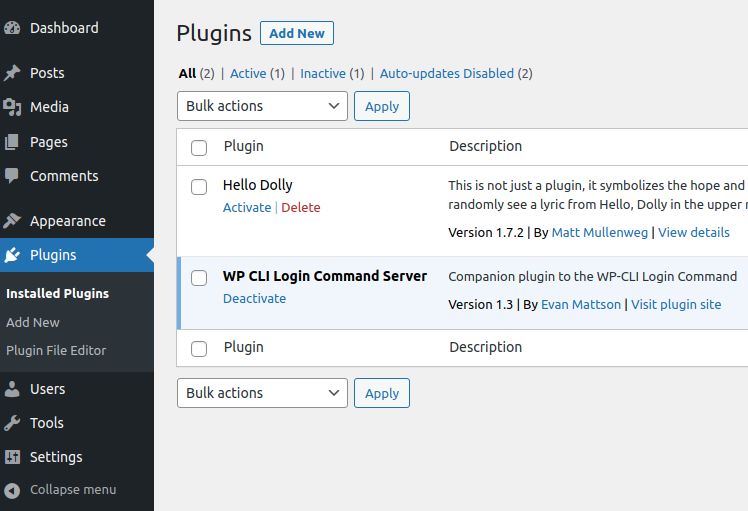
Task: Click the Users person icon
Action: coord(12,389)
